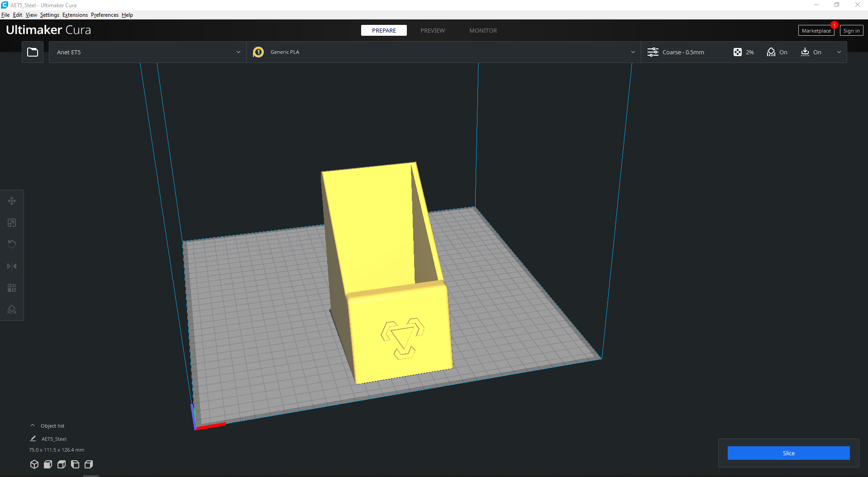
Task: Collapse the Object list panel
Action: 33,425
